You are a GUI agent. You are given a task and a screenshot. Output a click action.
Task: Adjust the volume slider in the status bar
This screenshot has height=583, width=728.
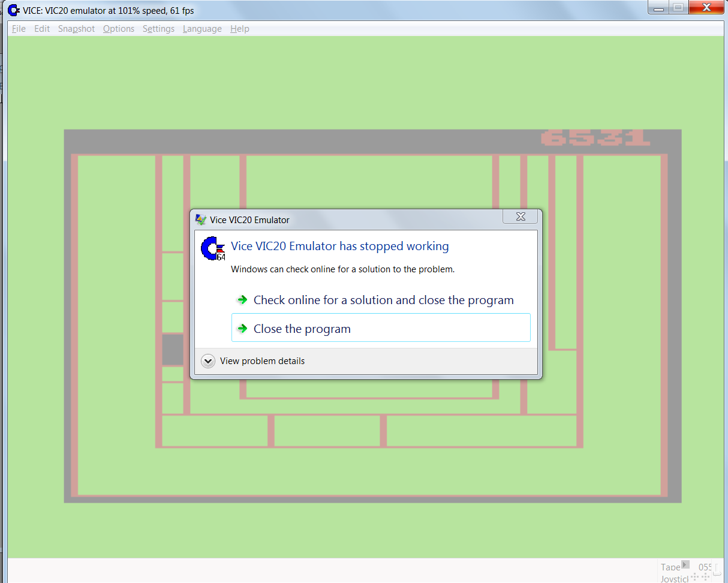pos(717,569)
